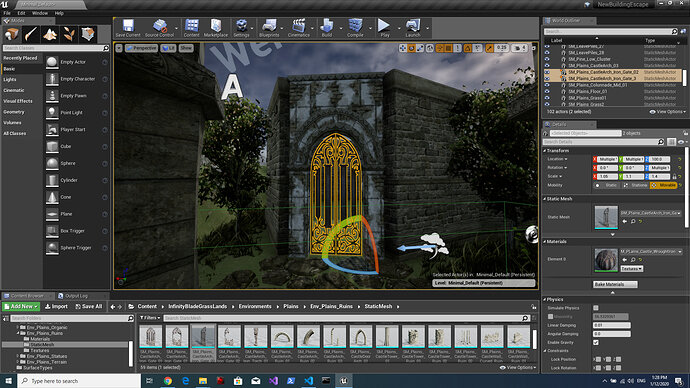Click the lock icon on Scale row
This screenshot has height=388, width=690.
674,176
